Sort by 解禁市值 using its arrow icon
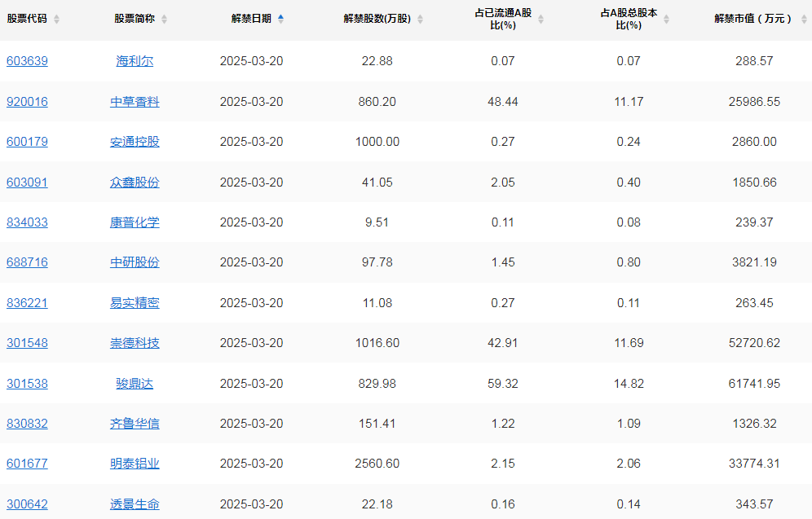Viewport: 812px width, 519px height. 801,20
